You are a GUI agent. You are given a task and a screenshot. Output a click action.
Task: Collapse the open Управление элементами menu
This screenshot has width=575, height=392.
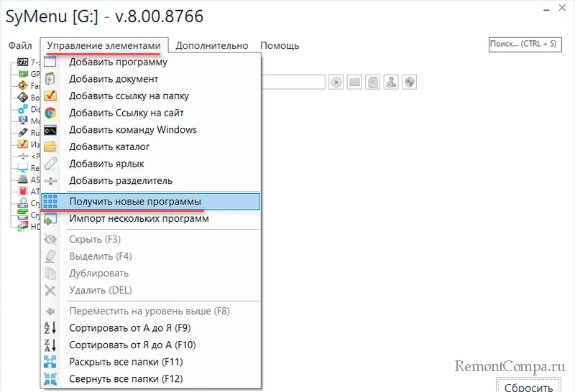pos(104,45)
